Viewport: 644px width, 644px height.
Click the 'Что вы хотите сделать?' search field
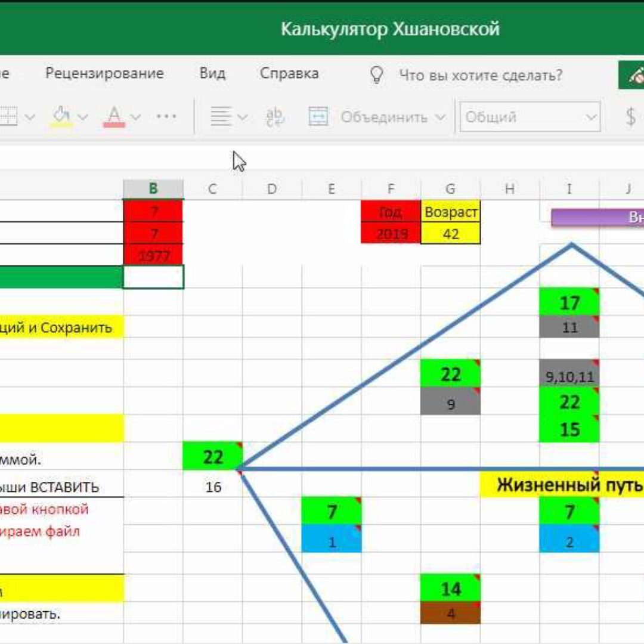point(481,75)
